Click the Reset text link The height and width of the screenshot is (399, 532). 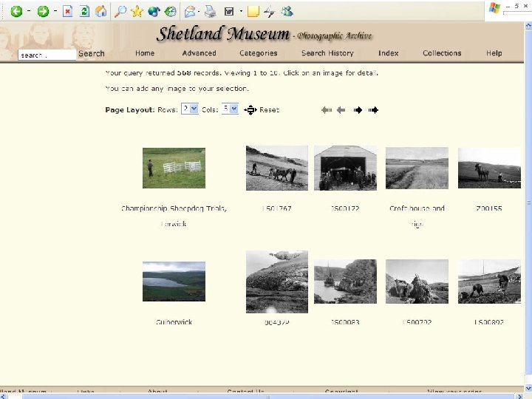[270, 110]
